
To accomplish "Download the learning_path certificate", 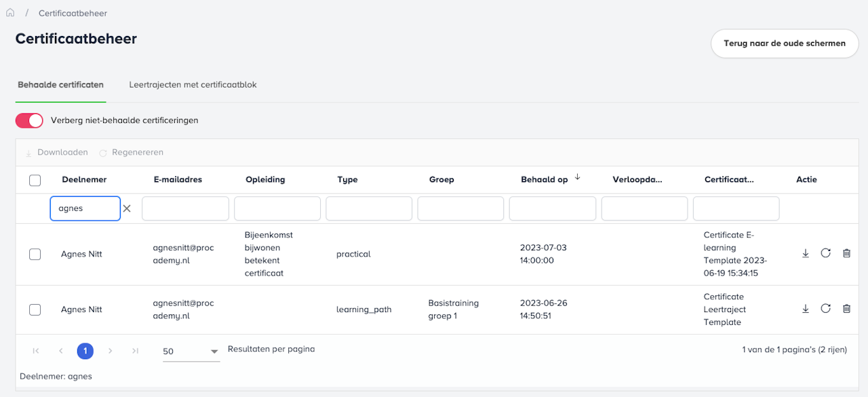I will pyautogui.click(x=806, y=309).
